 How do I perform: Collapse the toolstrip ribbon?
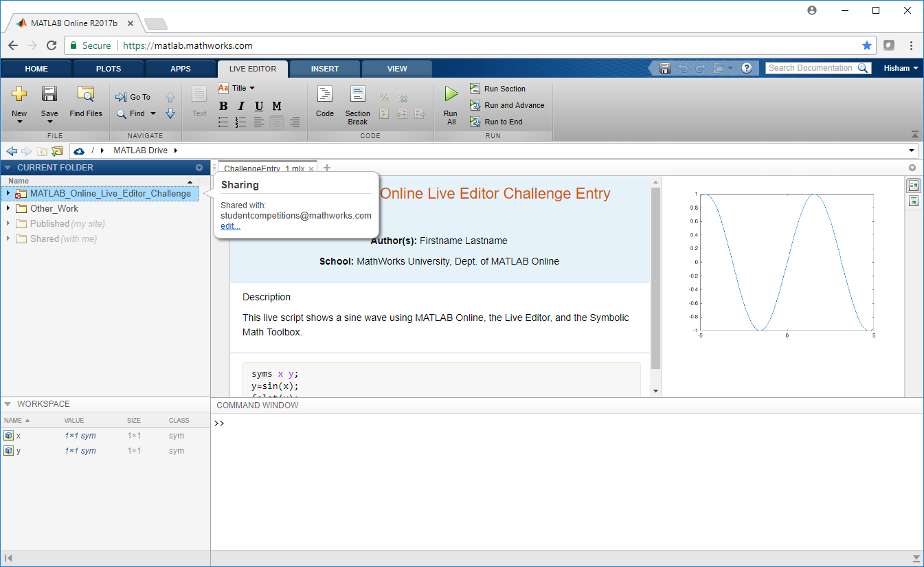[915, 135]
